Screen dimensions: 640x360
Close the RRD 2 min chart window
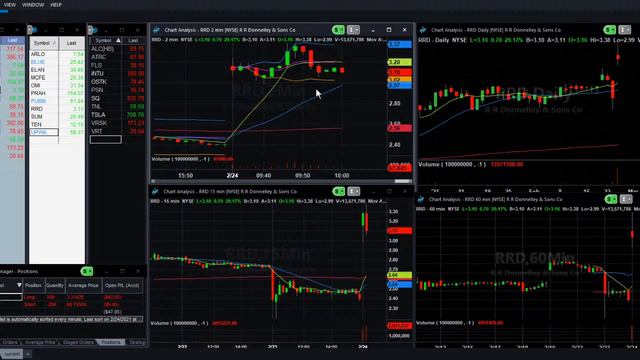404,30
